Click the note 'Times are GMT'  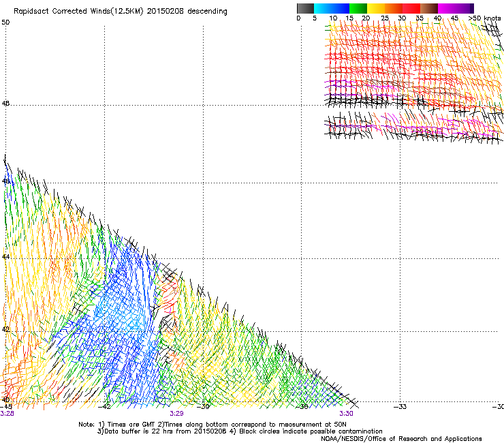coord(131,425)
